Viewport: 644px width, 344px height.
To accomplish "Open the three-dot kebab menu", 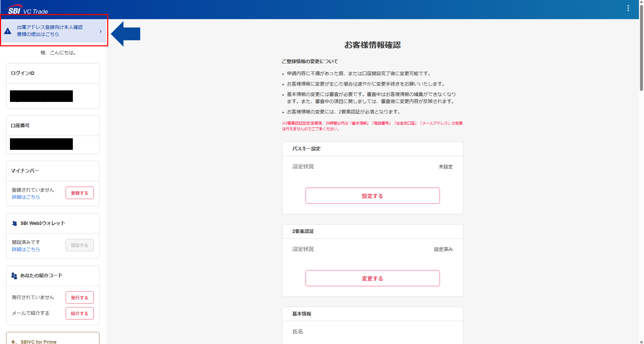I will coord(628,8).
